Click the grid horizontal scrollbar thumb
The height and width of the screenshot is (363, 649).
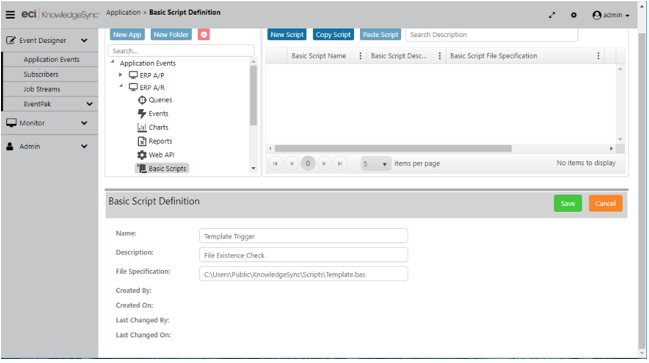click(x=393, y=148)
